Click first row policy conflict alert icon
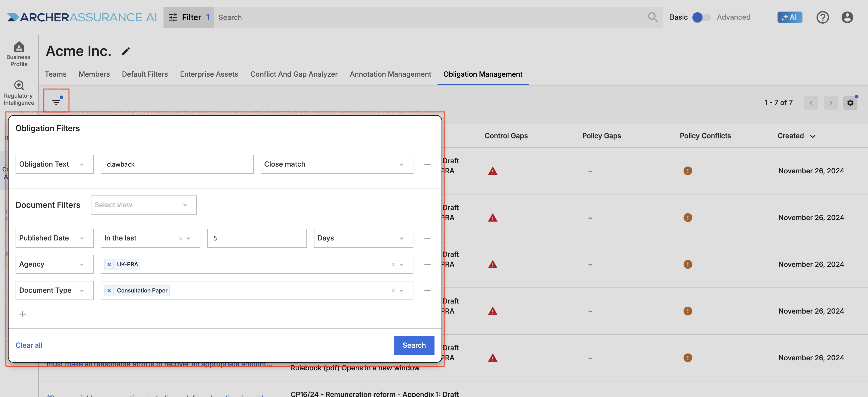Image resolution: width=868 pixels, height=397 pixels. click(x=687, y=171)
